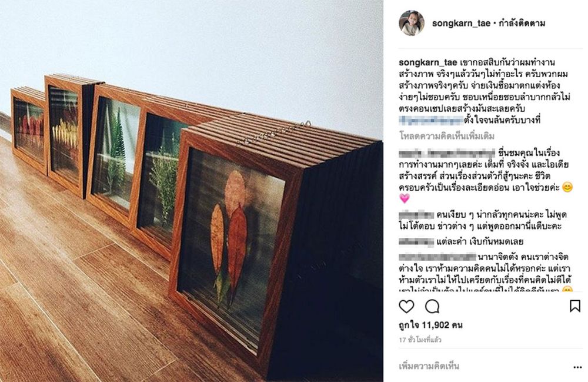
Task: Open the three-dot more options menu
Action: tap(577, 367)
